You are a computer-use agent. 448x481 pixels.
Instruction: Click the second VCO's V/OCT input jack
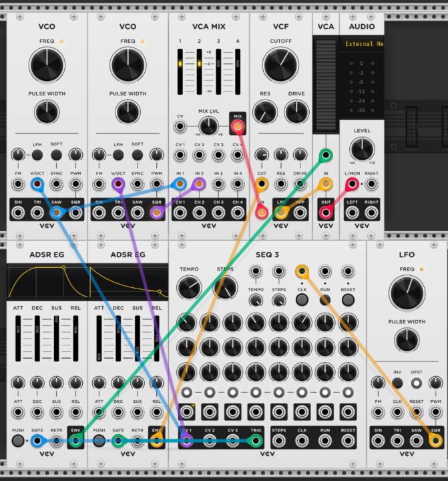point(118,184)
